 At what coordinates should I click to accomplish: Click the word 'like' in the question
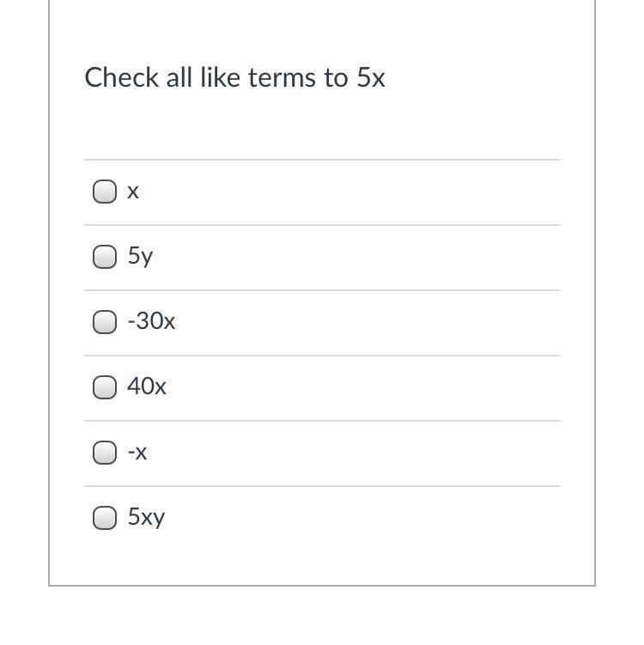(220, 77)
